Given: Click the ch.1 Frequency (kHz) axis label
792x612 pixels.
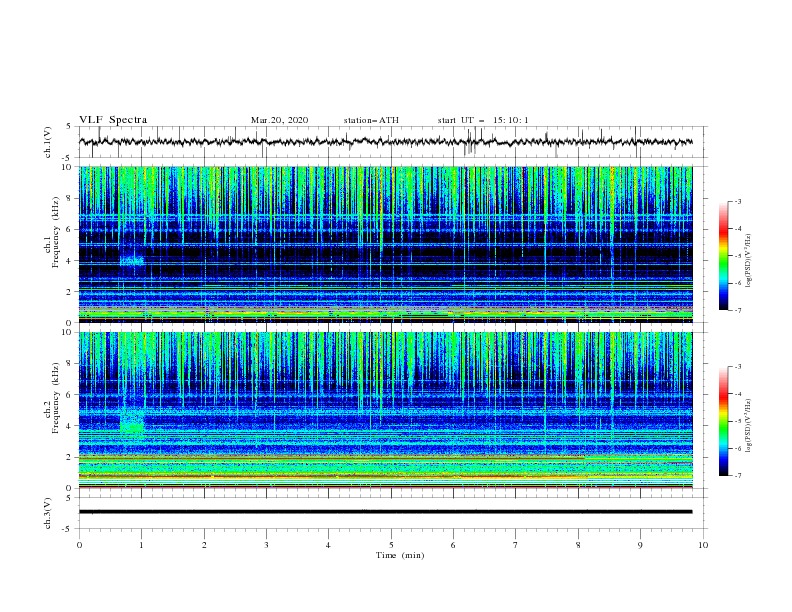Looking at the screenshot, I should [x=52, y=233].
